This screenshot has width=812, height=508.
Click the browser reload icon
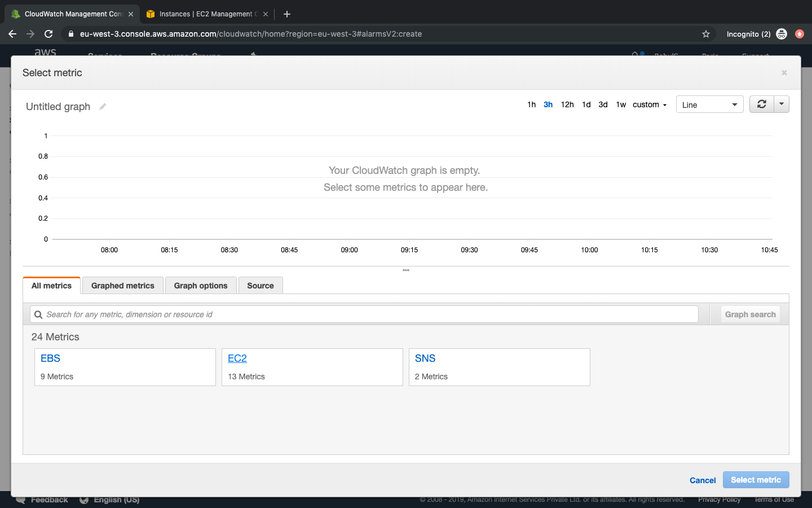click(x=48, y=34)
